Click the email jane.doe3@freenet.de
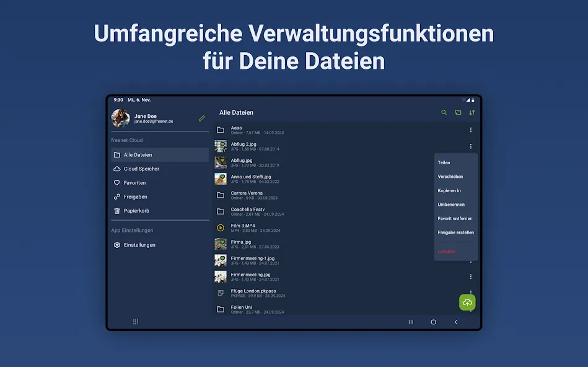Screen dimensions: 588x367 point(154,122)
